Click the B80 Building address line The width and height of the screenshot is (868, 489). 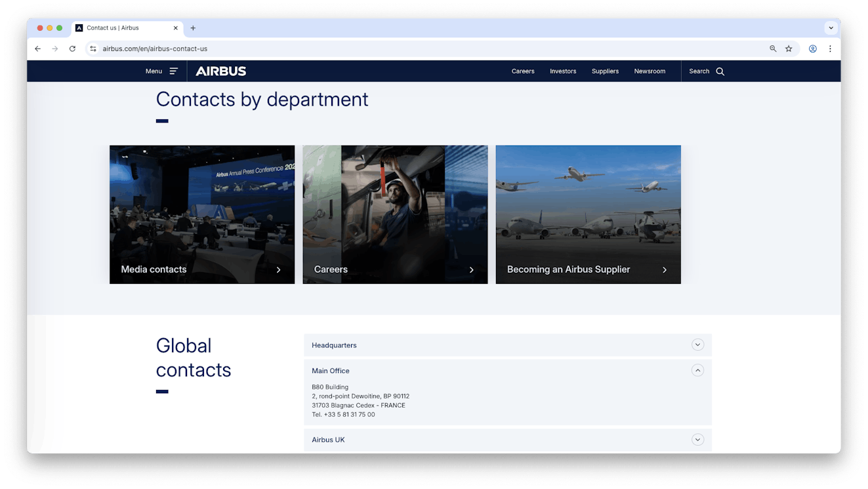click(330, 387)
